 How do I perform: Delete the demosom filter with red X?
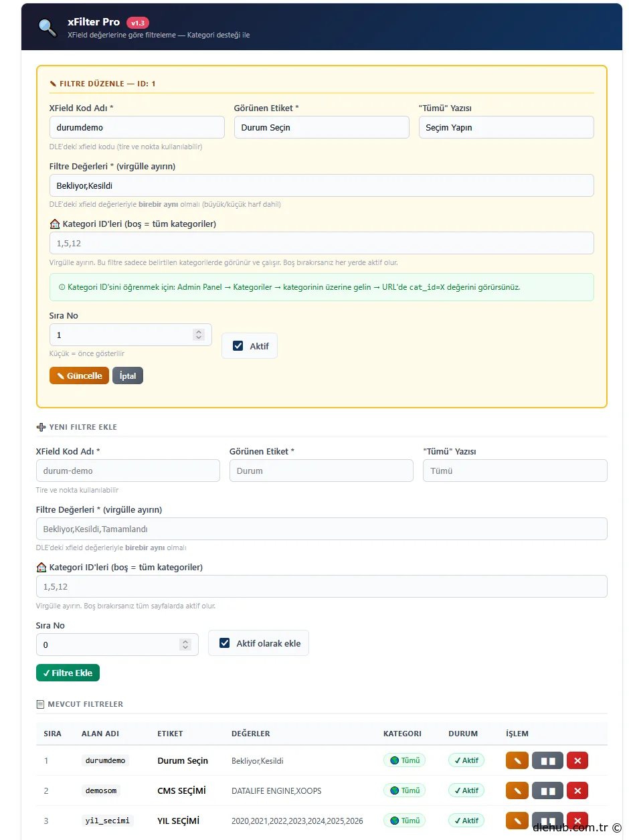(x=577, y=790)
